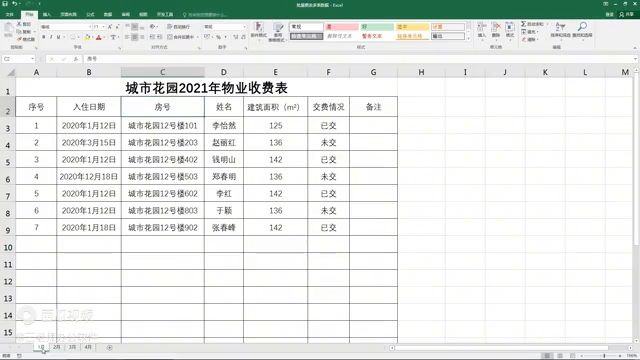Open the borders dropdown arrow
The width and height of the screenshot is (640, 360).
[x=78, y=37]
